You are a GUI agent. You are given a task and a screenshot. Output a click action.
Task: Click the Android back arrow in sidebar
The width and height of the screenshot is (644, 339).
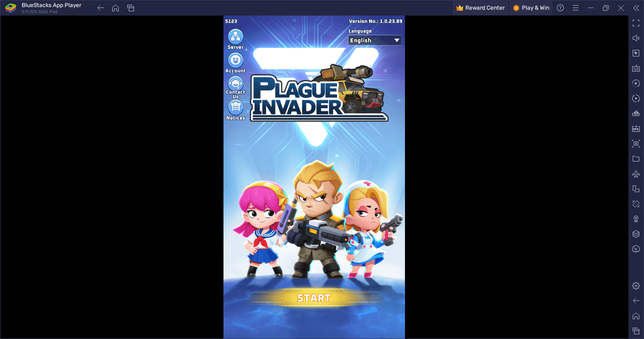pyautogui.click(x=636, y=301)
